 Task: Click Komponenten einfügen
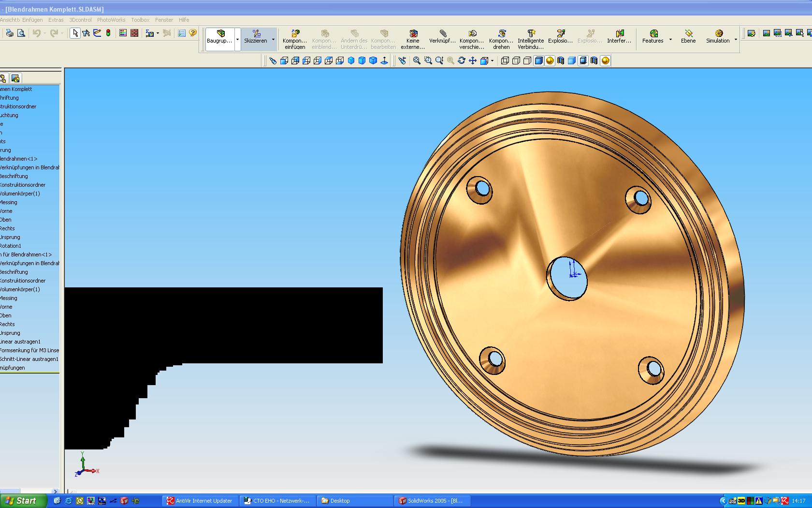click(x=295, y=39)
